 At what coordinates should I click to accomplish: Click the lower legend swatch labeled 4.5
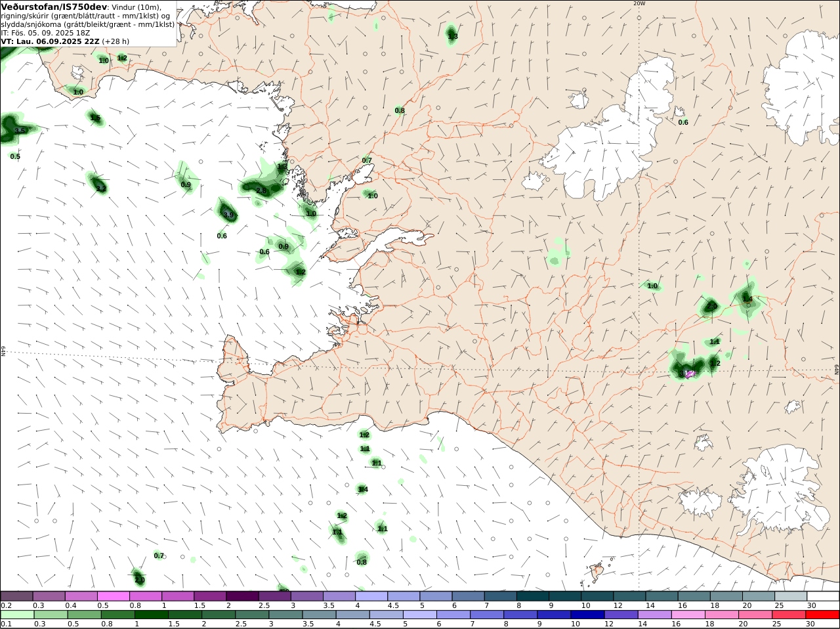click(x=385, y=615)
